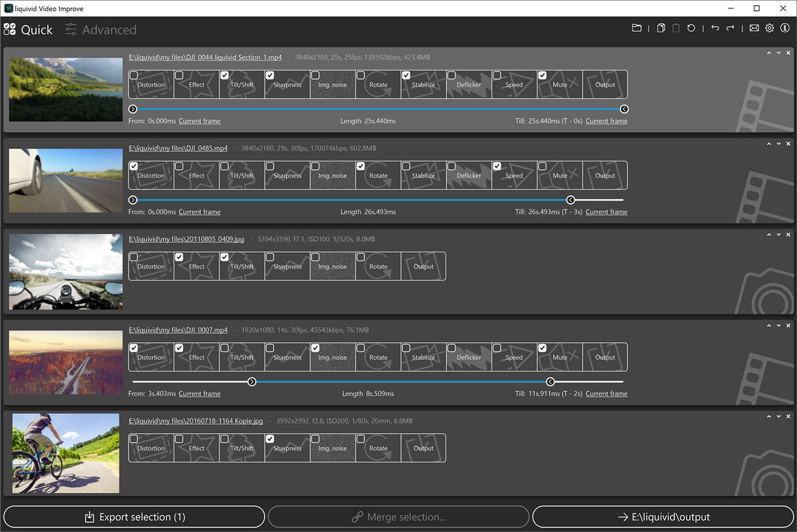Click the Export selection (1) button
Screen dimensions: 797x532
coord(135,517)
